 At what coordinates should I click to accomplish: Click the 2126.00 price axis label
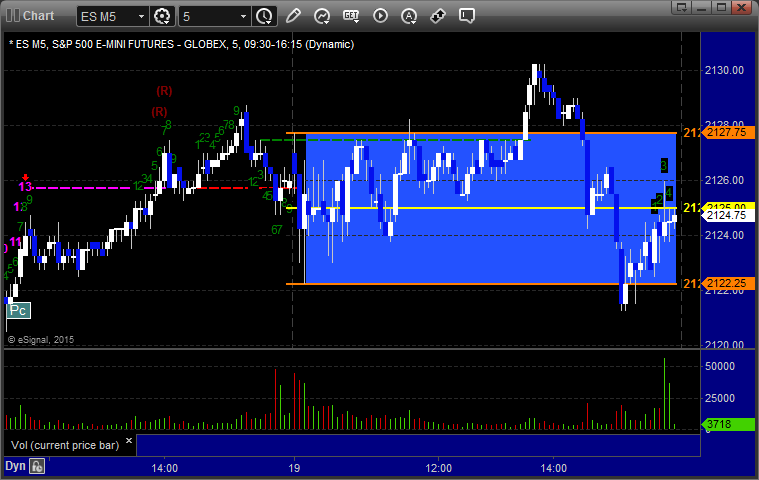[724, 180]
